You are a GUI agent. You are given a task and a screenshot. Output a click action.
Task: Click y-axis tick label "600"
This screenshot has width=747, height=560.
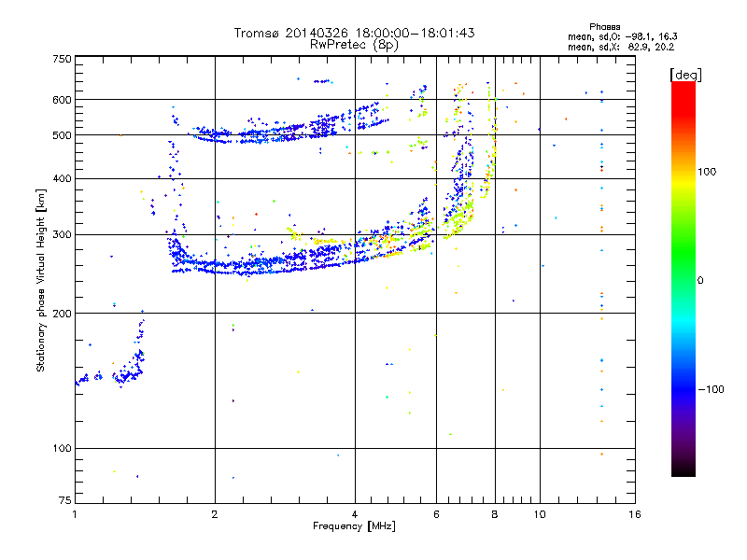click(x=62, y=100)
